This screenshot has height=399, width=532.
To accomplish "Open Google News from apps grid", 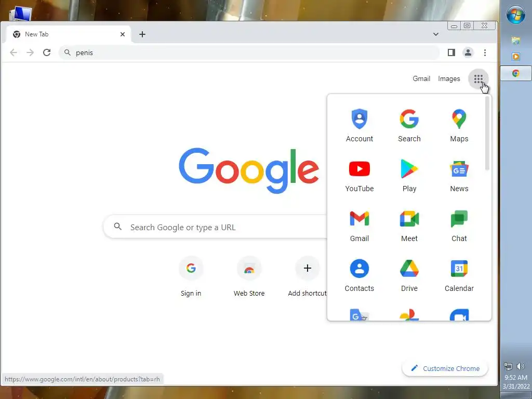I will pyautogui.click(x=459, y=175).
